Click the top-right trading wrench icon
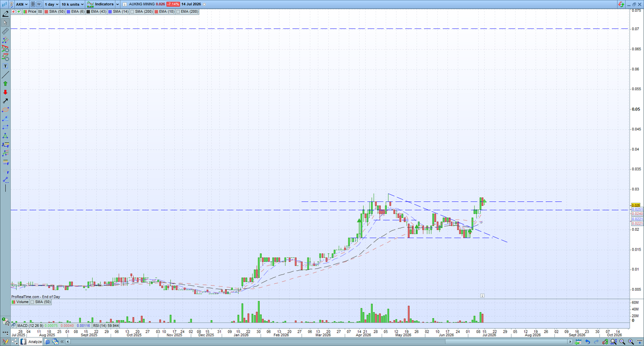 click(621, 4)
